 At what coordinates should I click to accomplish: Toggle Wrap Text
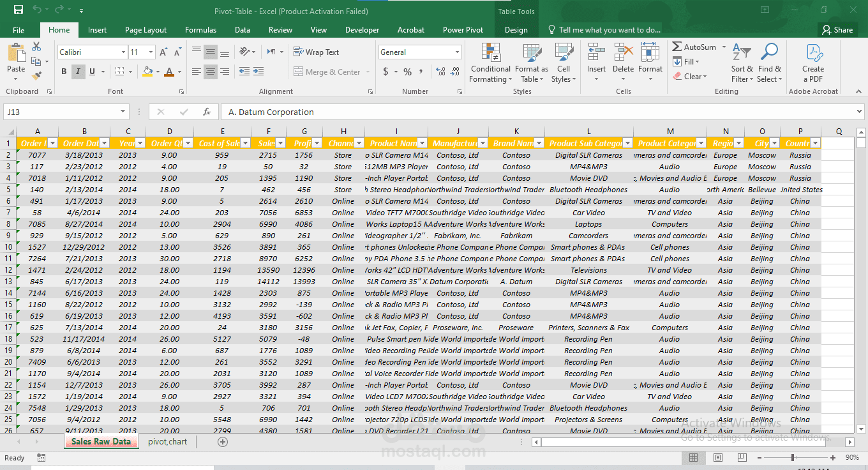[316, 52]
